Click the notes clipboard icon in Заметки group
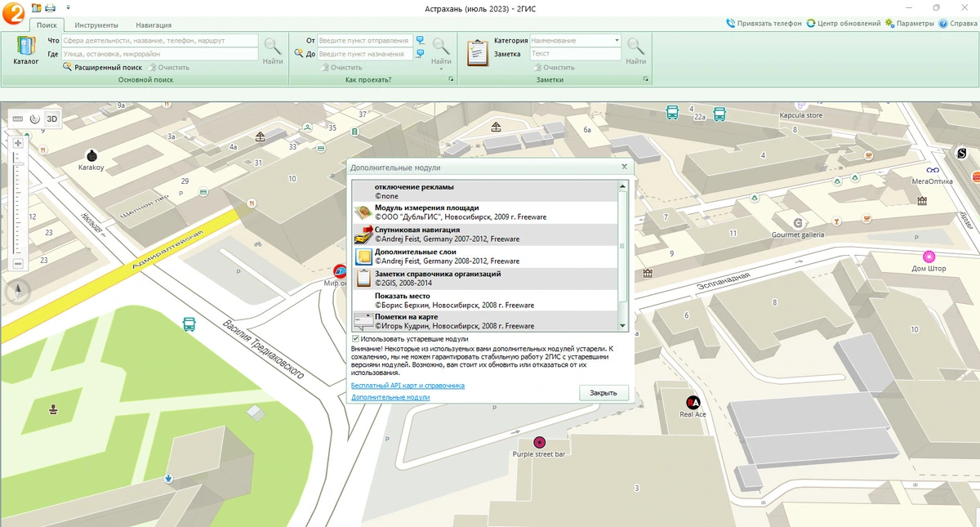The width and height of the screenshot is (980, 527). 477,52
